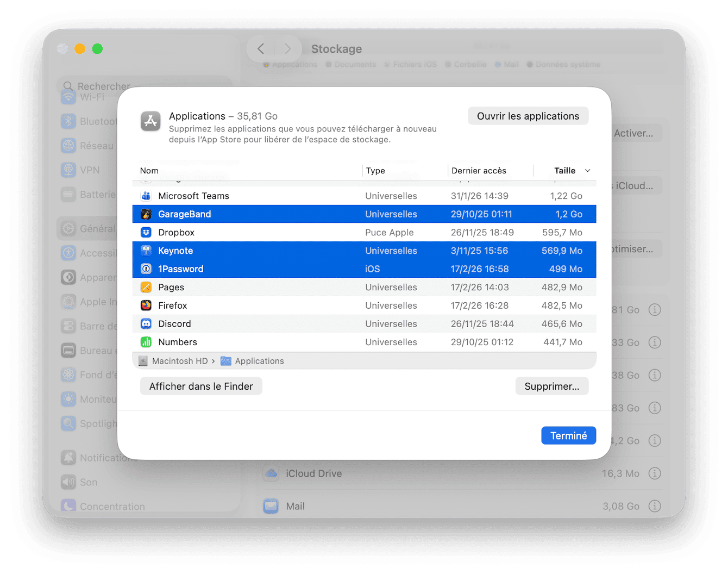The width and height of the screenshot is (728, 574).
Task: Open info for iCloud Drive row
Action: (655, 473)
